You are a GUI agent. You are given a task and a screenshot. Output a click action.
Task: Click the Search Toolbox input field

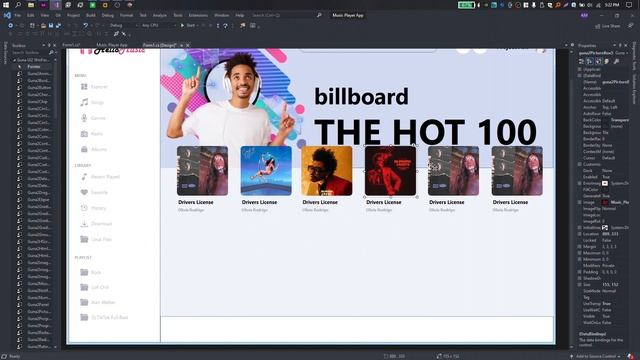tap(29, 53)
